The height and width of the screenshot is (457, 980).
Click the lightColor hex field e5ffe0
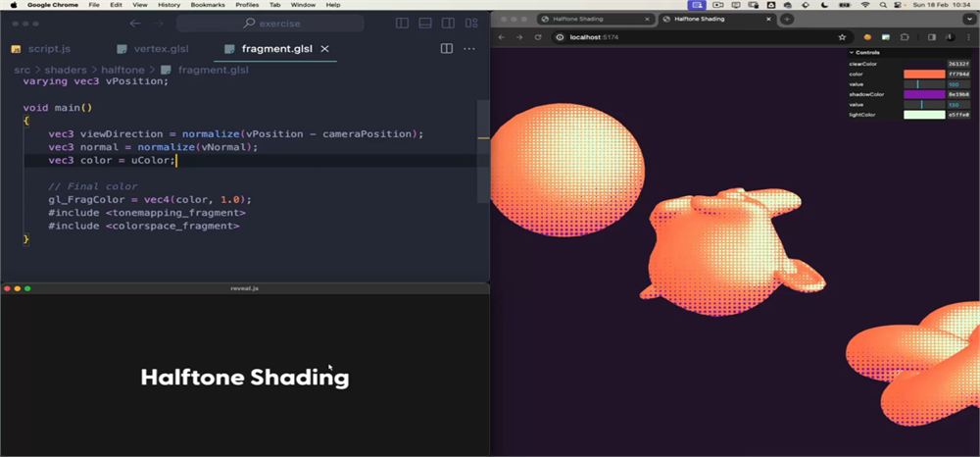pos(958,115)
